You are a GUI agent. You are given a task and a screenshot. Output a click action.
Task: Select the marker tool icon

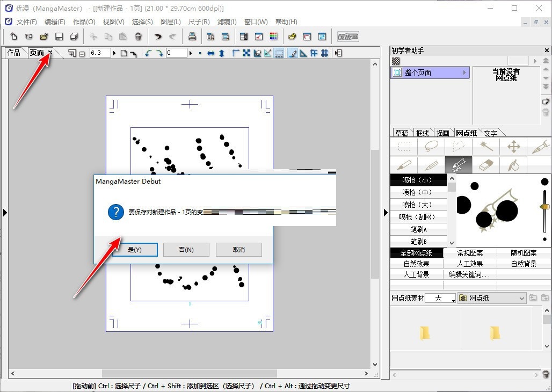tap(404, 165)
